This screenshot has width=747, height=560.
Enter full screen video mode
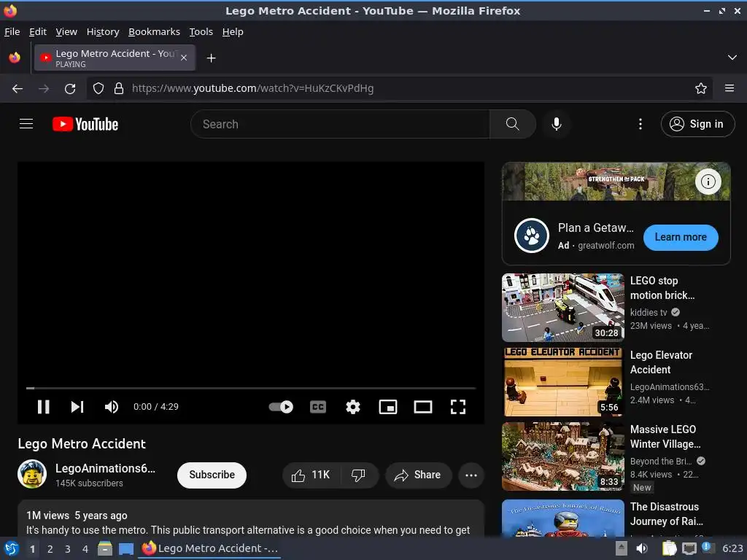coord(458,407)
